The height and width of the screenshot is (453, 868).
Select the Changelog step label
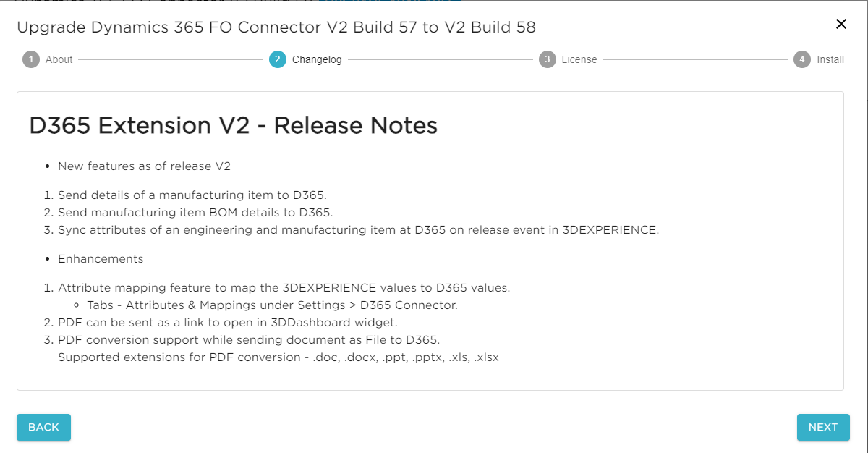[x=317, y=59]
